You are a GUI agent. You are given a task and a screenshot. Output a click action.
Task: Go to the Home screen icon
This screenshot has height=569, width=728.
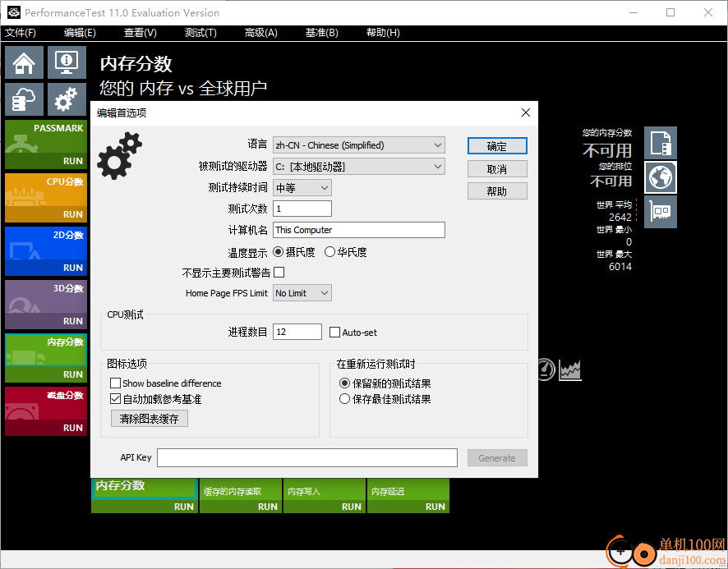point(24,62)
